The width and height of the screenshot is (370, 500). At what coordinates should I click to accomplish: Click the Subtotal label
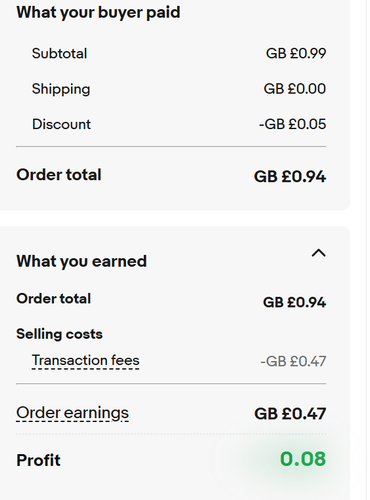[x=60, y=53]
